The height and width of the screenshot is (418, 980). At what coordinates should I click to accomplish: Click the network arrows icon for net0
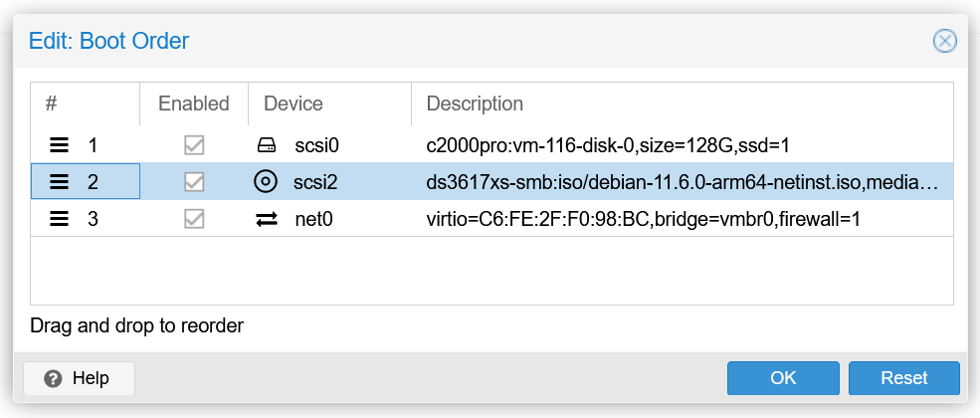point(267,219)
